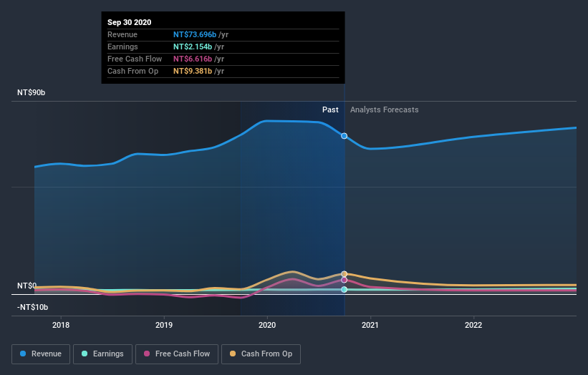This screenshot has height=375, width=588.
Task: Click the NT$0 y-axis label
Action: [26, 286]
